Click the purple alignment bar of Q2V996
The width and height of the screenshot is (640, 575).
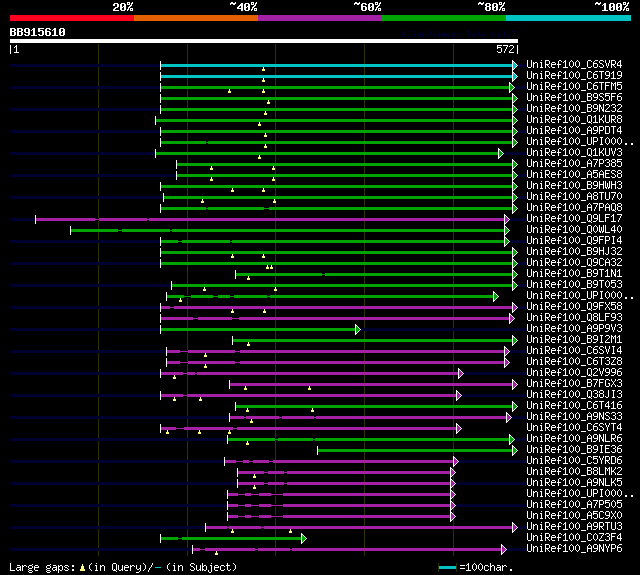click(x=312, y=373)
